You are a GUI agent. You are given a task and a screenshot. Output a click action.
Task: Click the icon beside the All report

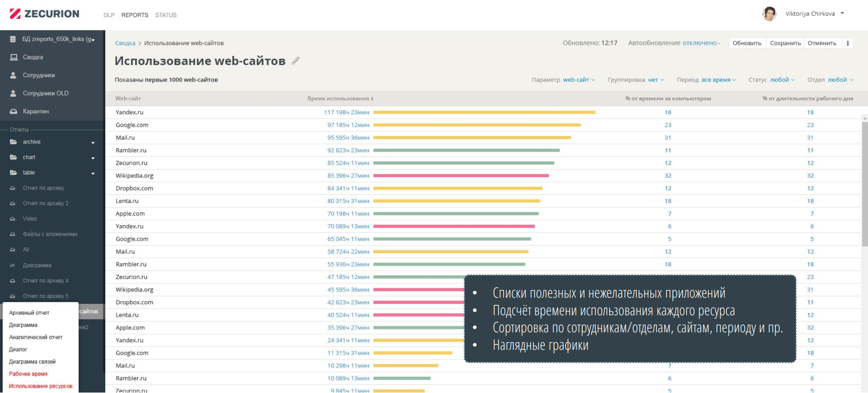click(x=13, y=250)
